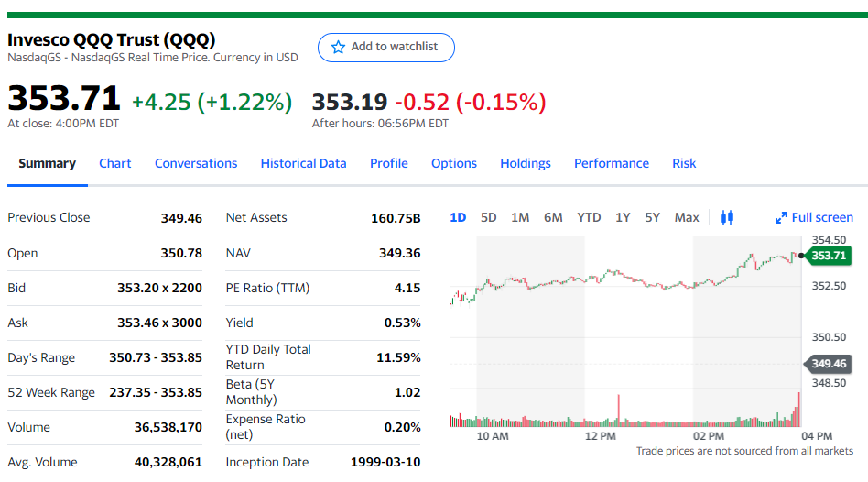Click the 354.50 price axis label

[x=829, y=240]
